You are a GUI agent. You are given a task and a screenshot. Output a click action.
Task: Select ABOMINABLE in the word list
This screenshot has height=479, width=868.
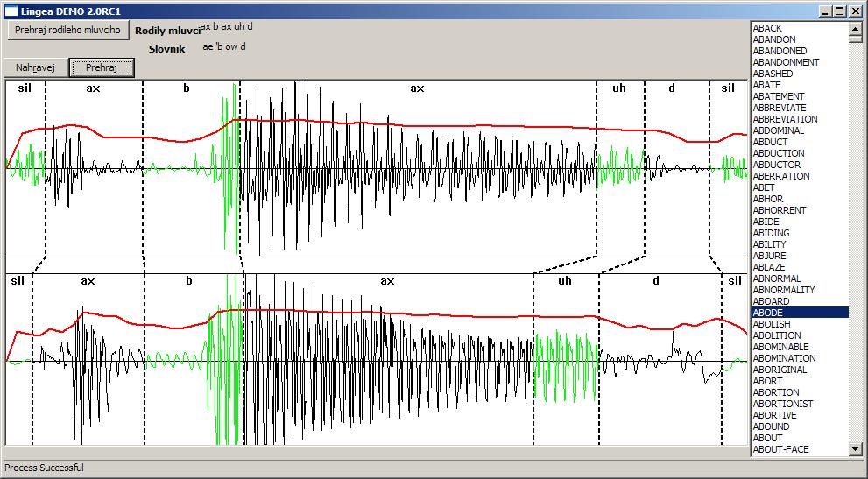(x=800, y=347)
